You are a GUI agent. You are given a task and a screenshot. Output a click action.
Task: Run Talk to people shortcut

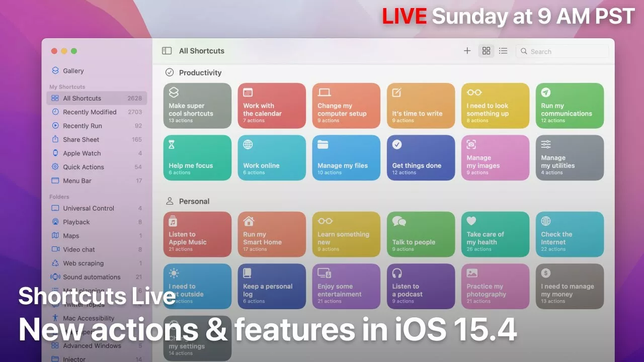(421, 234)
